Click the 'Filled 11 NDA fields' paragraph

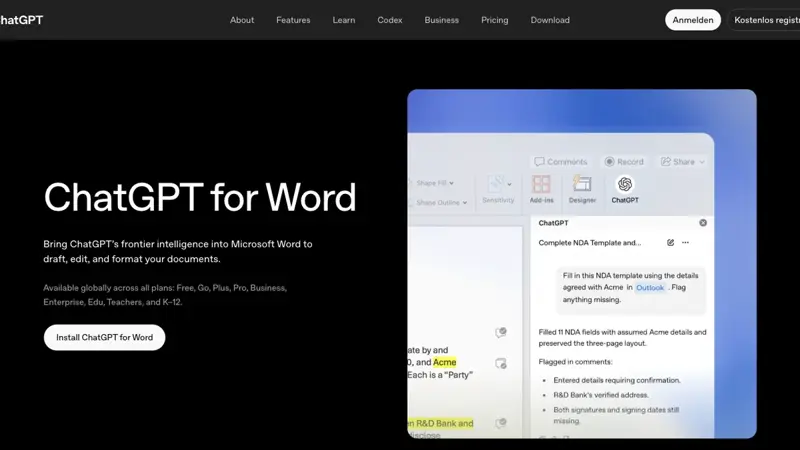pyautogui.click(x=622, y=338)
